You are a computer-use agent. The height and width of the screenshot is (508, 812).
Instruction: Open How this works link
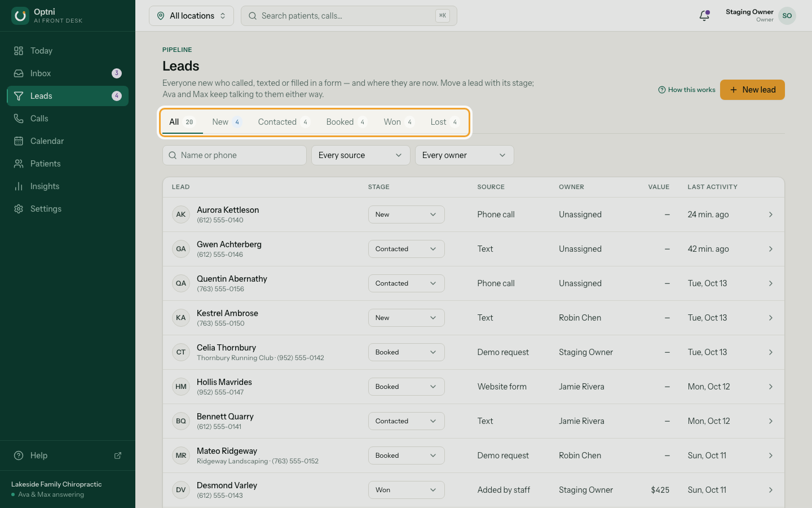[686, 90]
